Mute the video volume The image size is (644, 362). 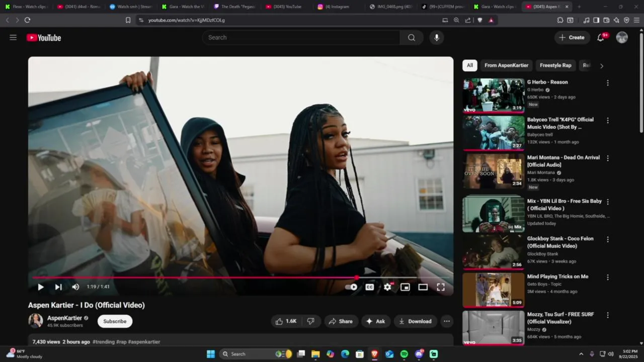[75, 287]
